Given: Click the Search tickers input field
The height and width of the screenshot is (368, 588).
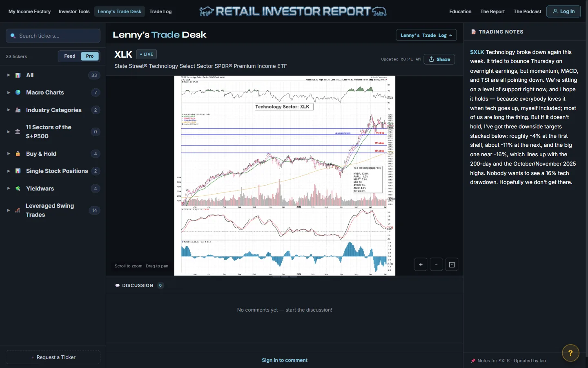Looking at the screenshot, I should (x=53, y=36).
